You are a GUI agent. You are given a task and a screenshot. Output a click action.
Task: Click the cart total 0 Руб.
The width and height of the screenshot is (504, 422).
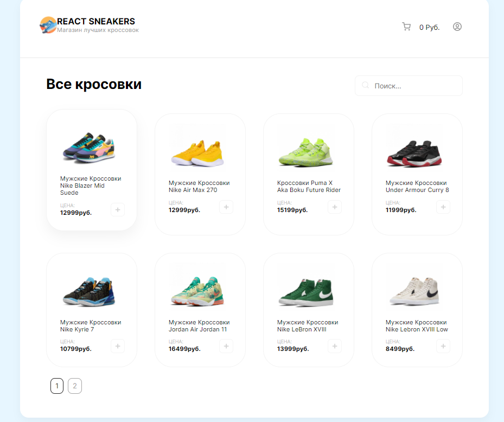(430, 27)
